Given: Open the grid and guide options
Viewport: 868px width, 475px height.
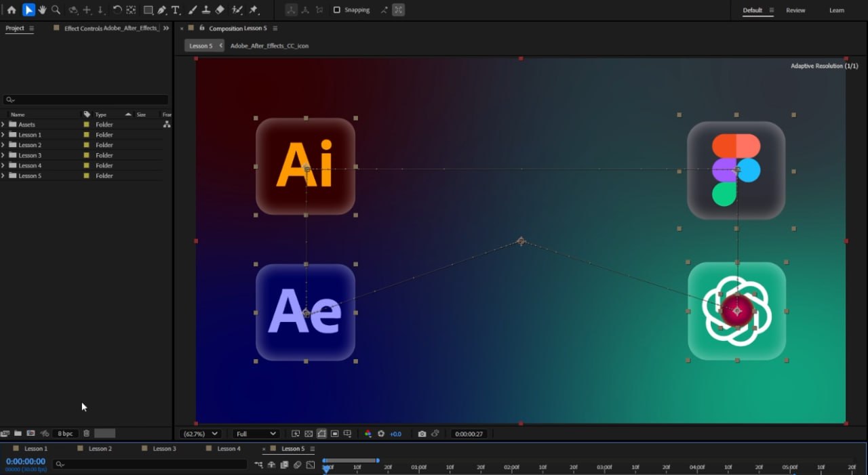Looking at the screenshot, I should [x=348, y=434].
